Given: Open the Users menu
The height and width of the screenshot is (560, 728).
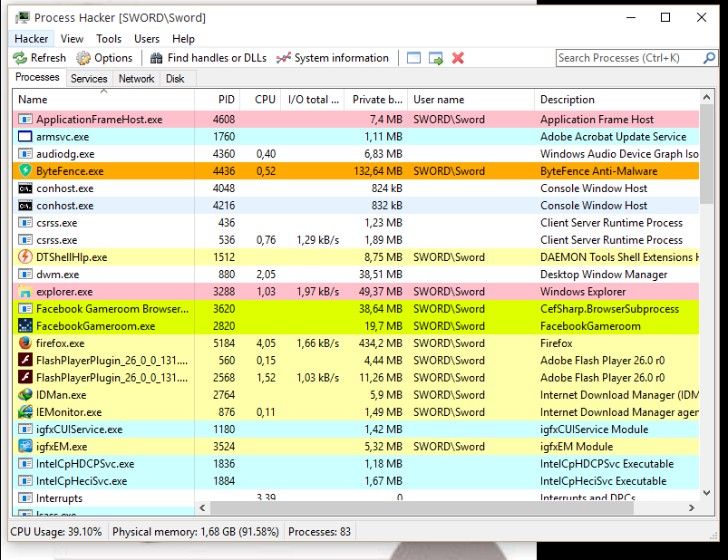Looking at the screenshot, I should pyautogui.click(x=147, y=38).
